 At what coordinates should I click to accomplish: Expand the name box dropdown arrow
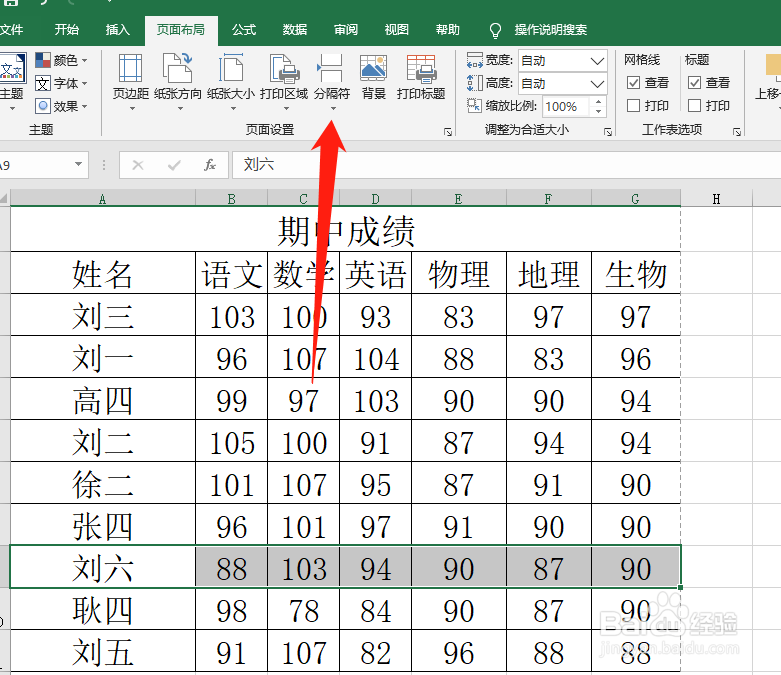(x=78, y=164)
